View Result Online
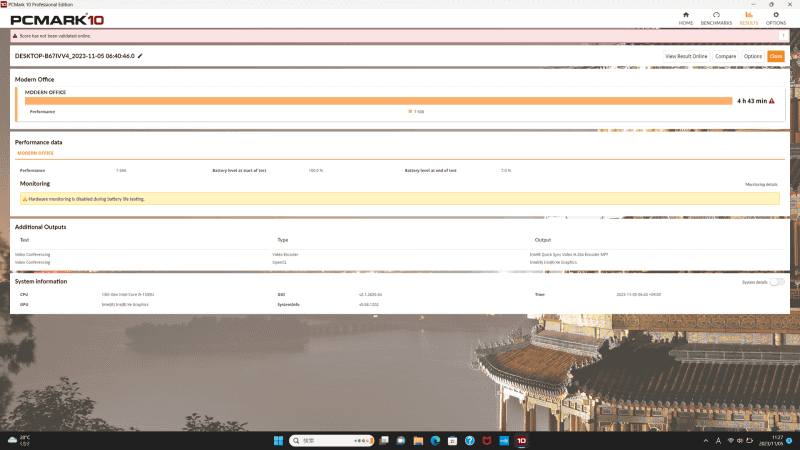800x450 pixels. click(x=686, y=56)
